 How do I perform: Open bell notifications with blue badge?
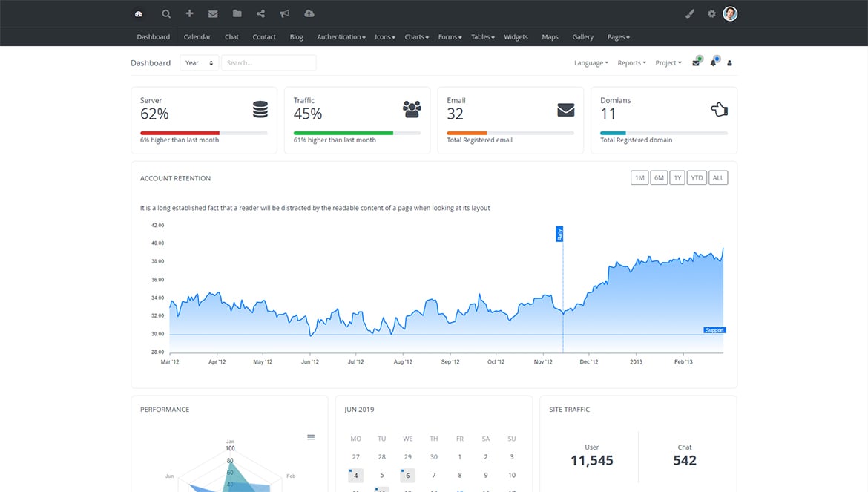point(714,62)
